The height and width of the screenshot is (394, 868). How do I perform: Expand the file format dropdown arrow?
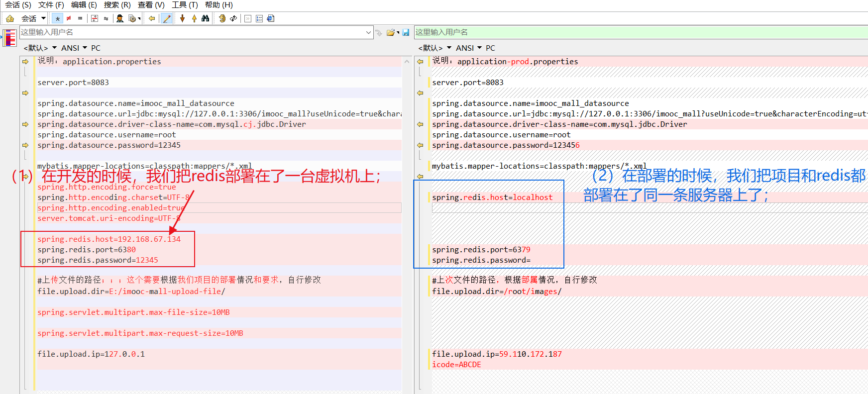click(139, 19)
